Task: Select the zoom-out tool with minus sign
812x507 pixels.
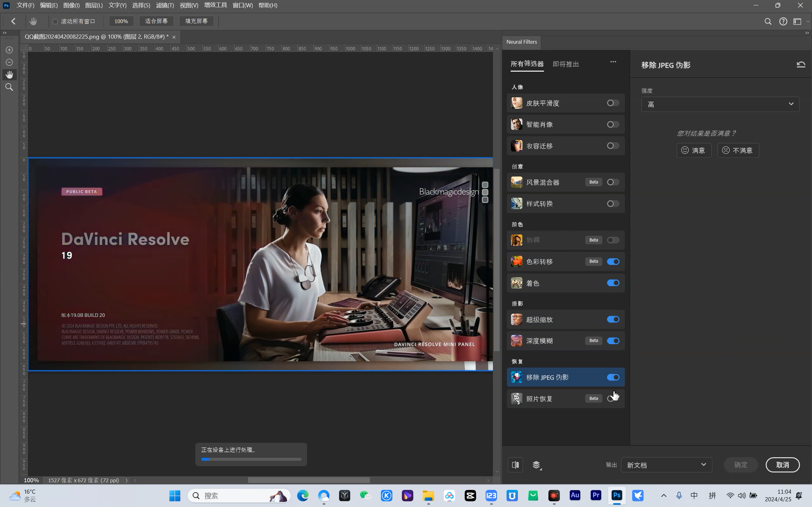Action: [x=9, y=62]
